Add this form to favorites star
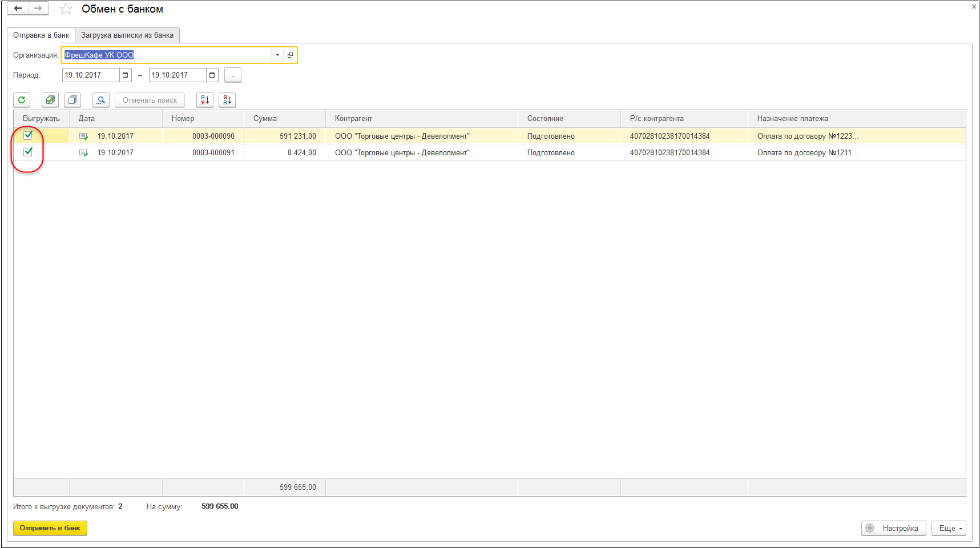 66,9
